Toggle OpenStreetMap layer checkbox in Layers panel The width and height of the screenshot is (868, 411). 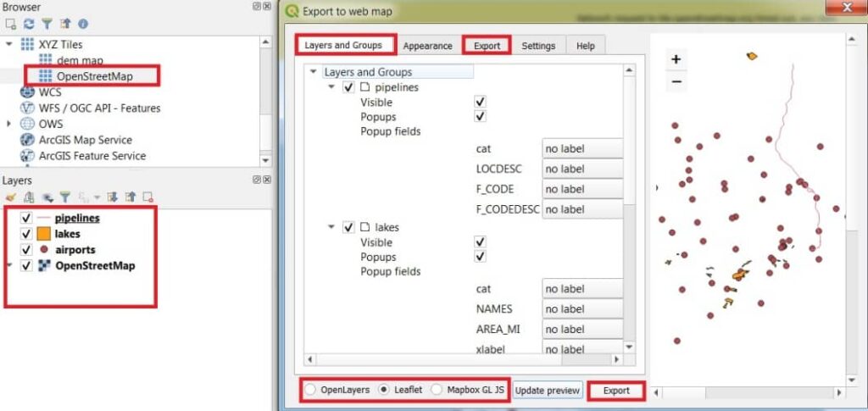click(25, 266)
